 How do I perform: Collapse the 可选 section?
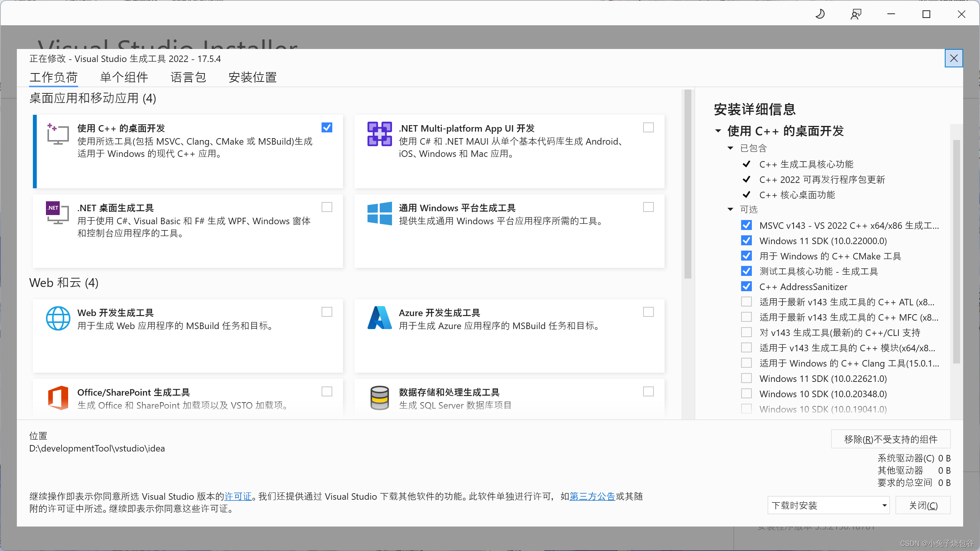click(730, 209)
